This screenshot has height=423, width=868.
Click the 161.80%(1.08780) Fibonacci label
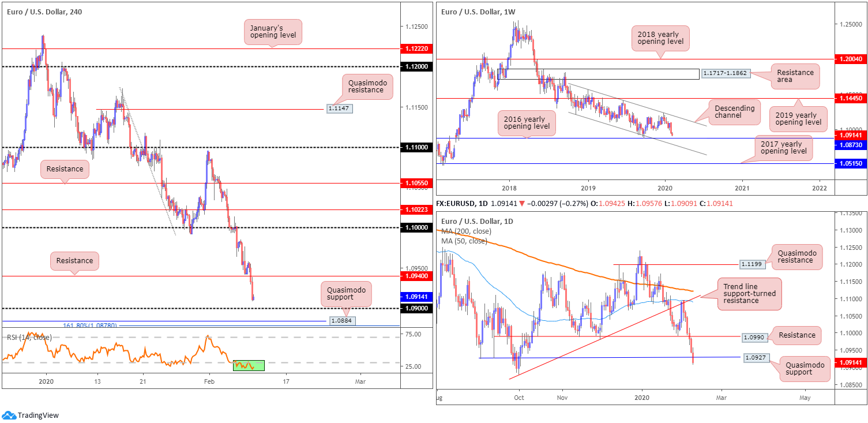click(89, 325)
